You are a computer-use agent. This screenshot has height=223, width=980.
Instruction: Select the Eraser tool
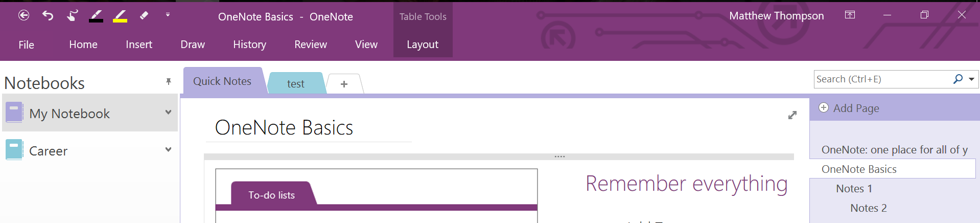(x=144, y=15)
